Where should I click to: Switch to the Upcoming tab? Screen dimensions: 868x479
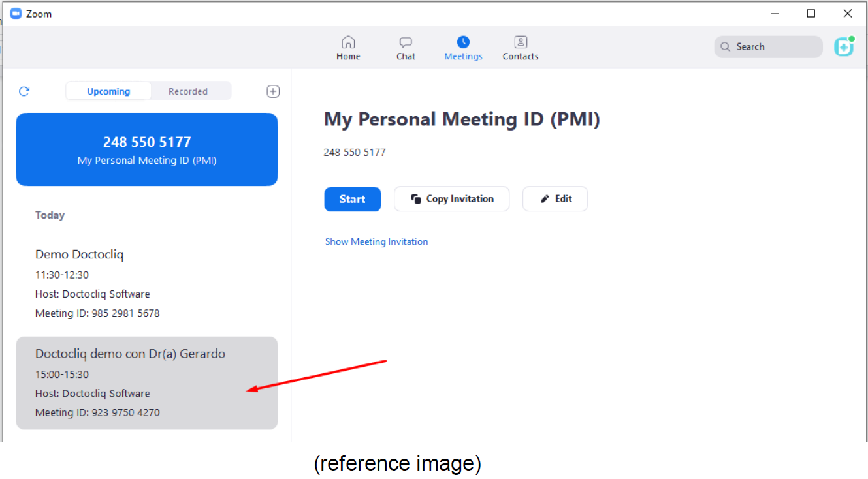(108, 91)
